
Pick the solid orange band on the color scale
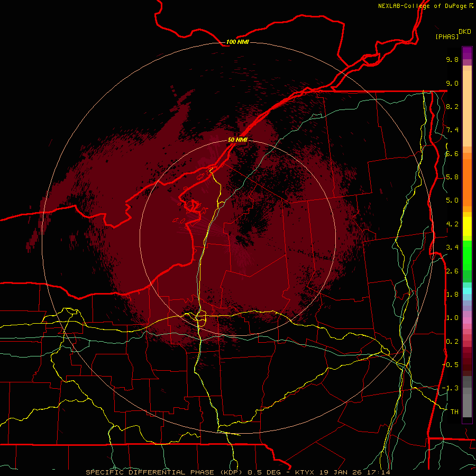tap(467, 182)
